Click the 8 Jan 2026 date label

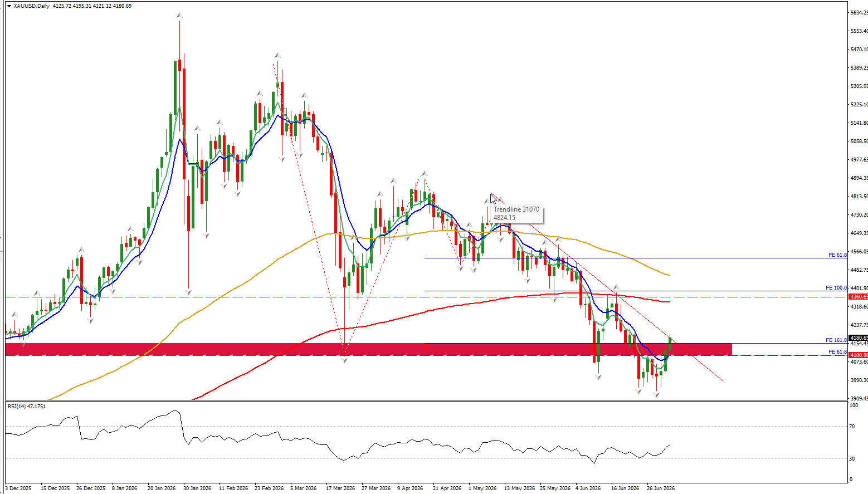coord(125,488)
